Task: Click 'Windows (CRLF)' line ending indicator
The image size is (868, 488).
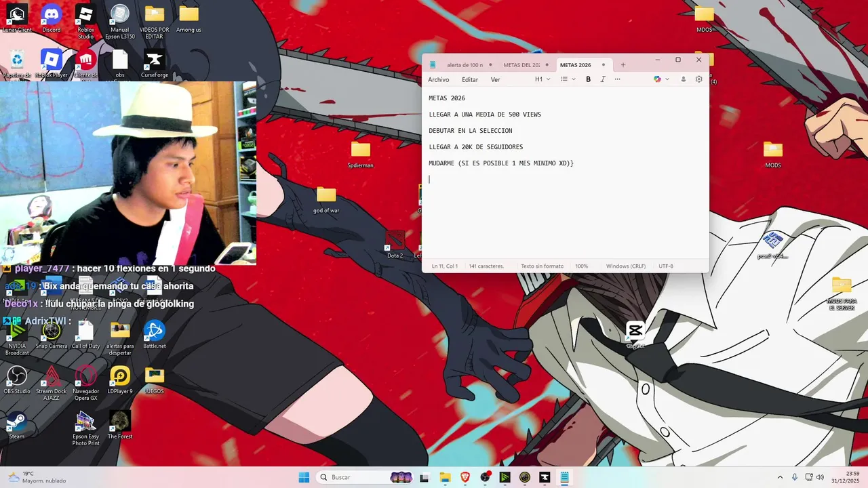Action: [x=626, y=266]
